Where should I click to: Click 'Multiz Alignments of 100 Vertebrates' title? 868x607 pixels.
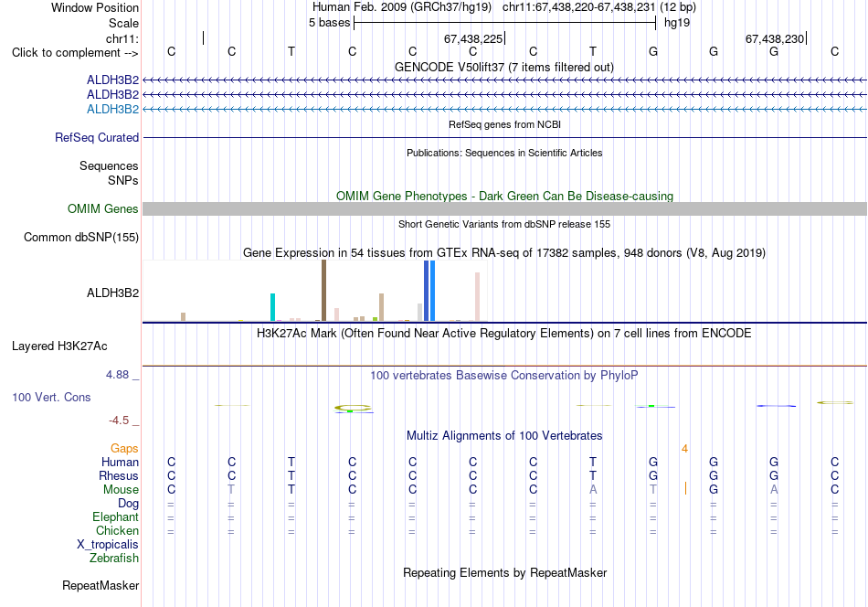[x=504, y=435]
